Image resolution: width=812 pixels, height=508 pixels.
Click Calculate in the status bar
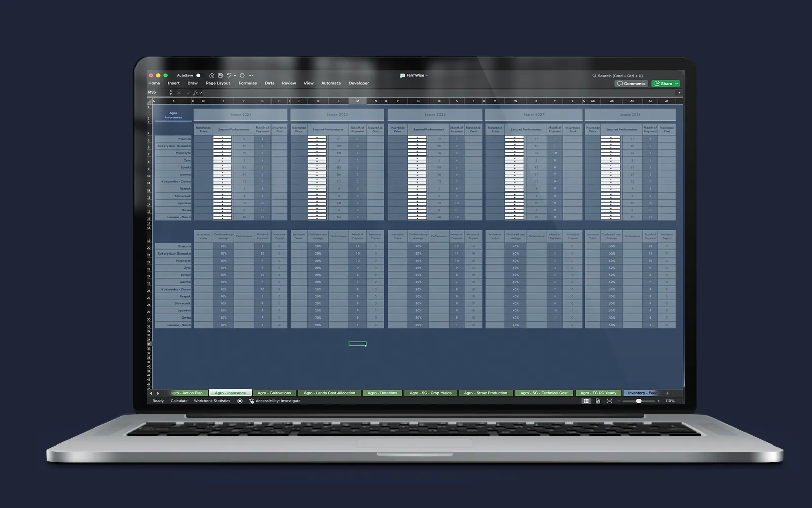(x=179, y=401)
